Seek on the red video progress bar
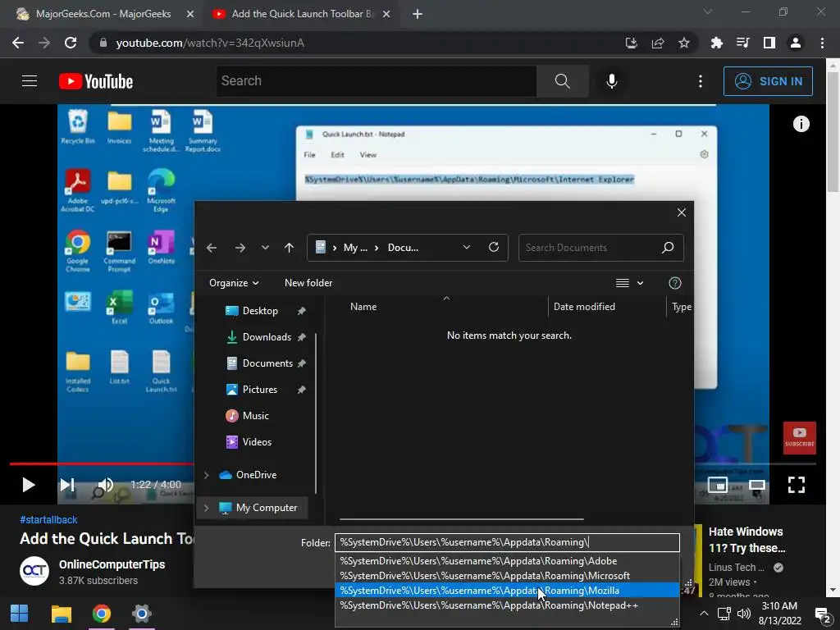840x630 pixels. tap(102, 464)
